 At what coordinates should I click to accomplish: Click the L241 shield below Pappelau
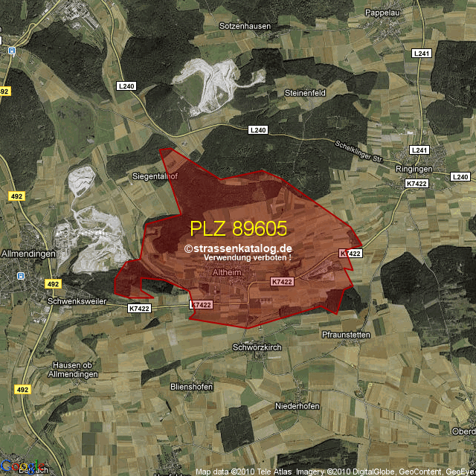click(x=422, y=54)
